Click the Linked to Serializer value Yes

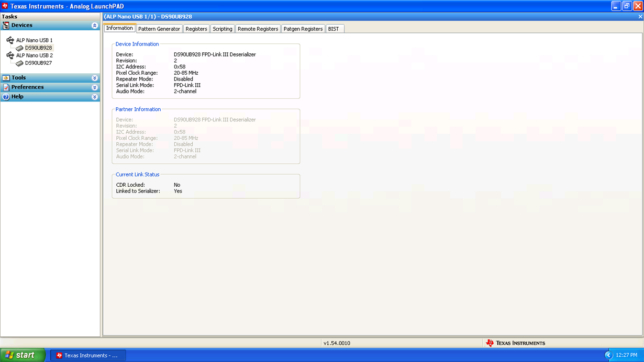178,191
